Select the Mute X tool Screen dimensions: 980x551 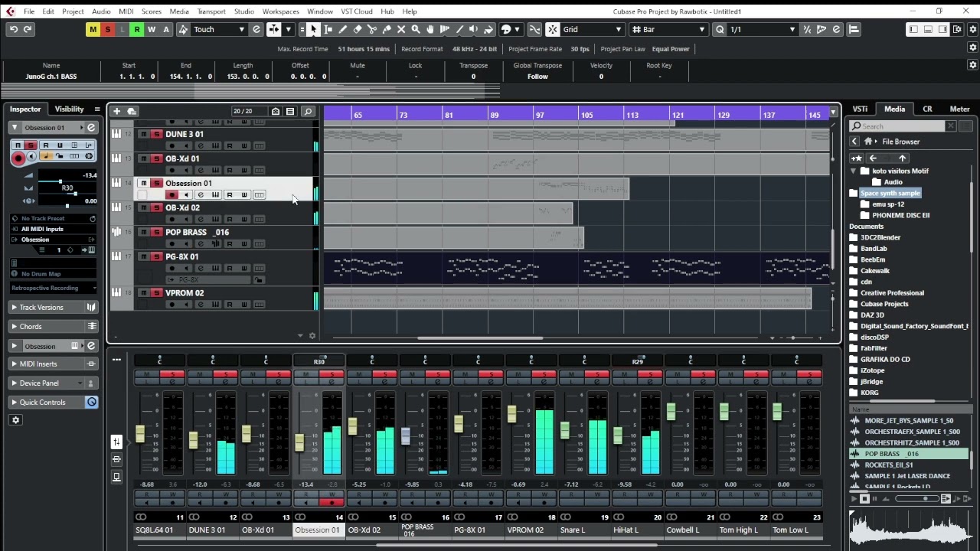[x=400, y=29]
